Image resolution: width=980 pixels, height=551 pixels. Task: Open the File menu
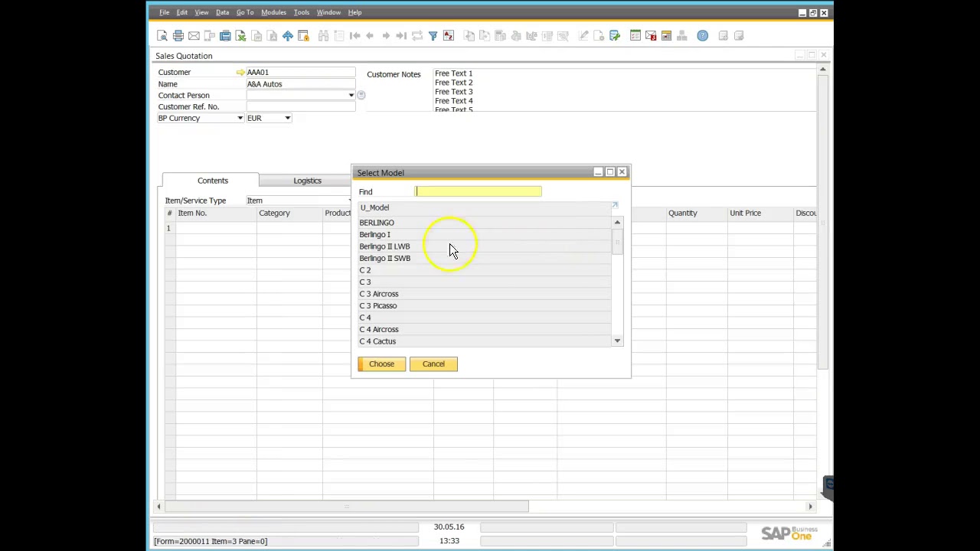click(164, 12)
